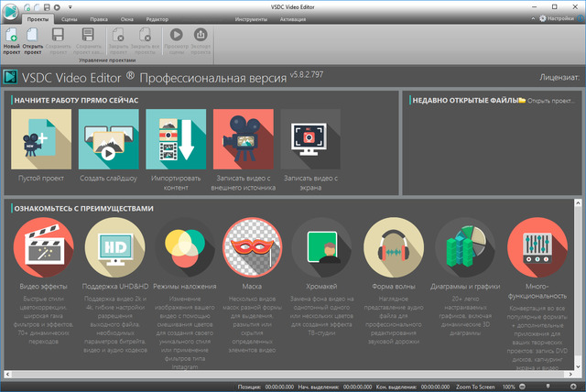Expand the quick access toolbar dropdown arrow
Viewport: 586px width, 392px height.
click(x=71, y=5)
